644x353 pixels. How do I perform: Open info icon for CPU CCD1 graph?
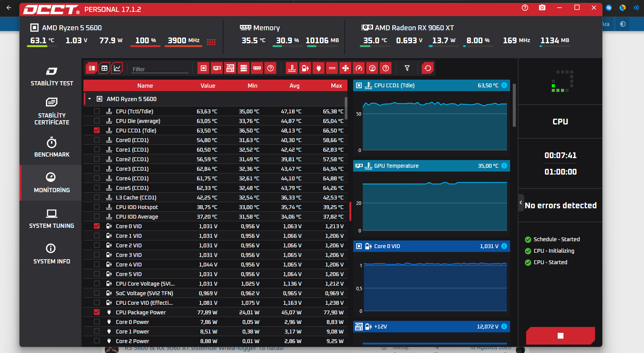(x=504, y=85)
